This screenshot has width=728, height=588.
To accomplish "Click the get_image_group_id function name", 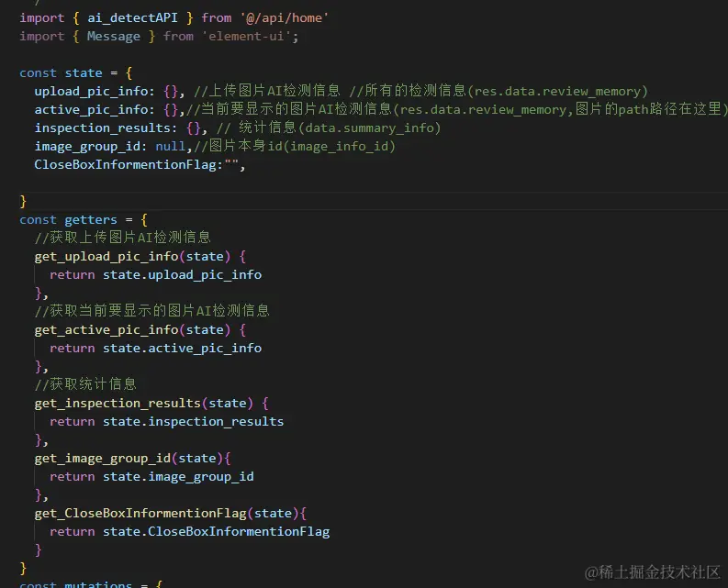I will [x=103, y=458].
